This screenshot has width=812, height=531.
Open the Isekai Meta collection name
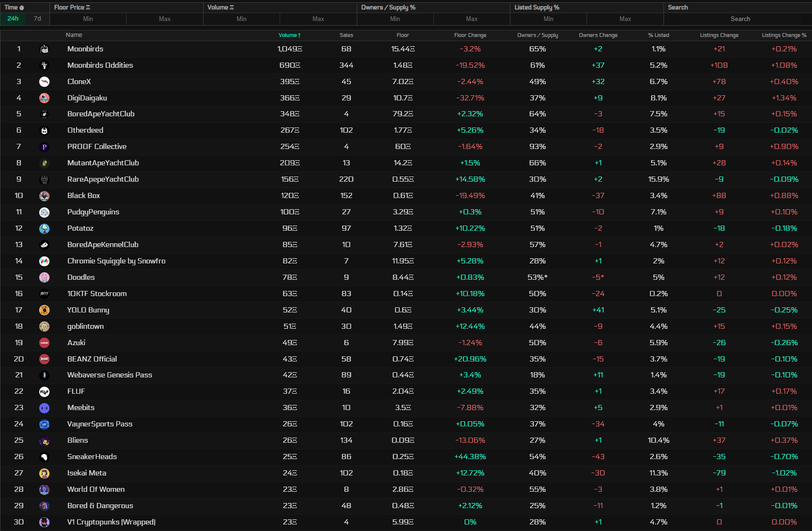[x=87, y=473]
